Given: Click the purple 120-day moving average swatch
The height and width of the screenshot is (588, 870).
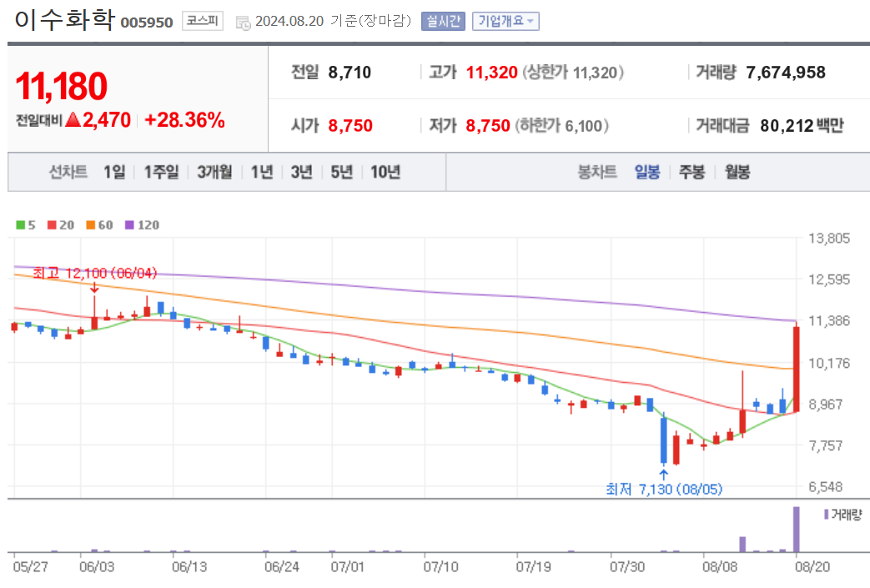Looking at the screenshot, I should pos(129,224).
